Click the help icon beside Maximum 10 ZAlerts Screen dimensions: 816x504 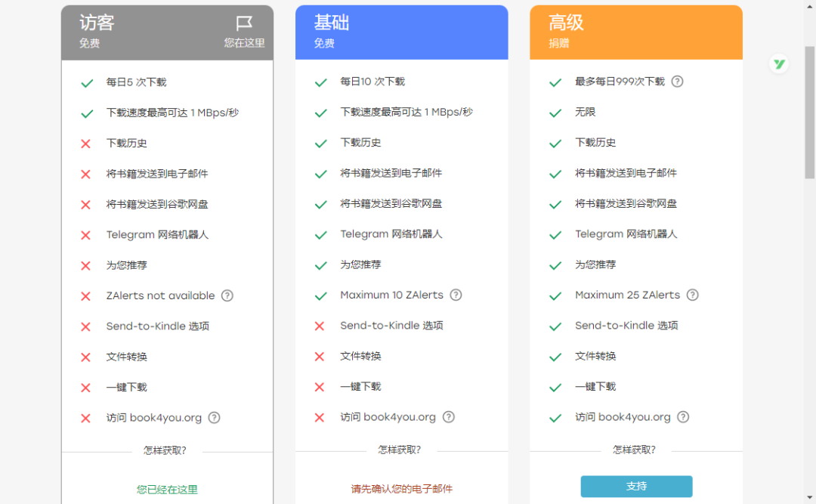(456, 295)
